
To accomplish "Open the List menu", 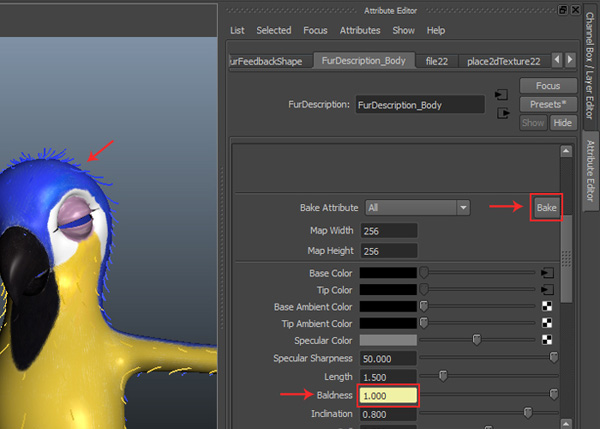I will coord(237,30).
